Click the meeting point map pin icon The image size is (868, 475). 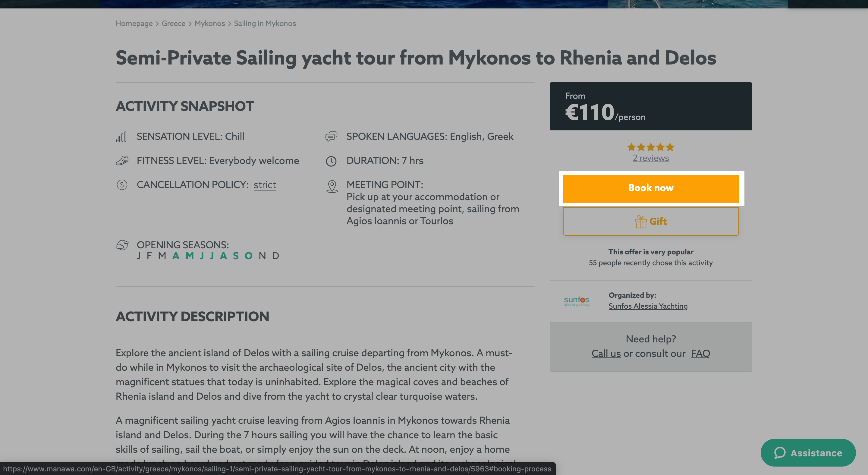tap(332, 186)
